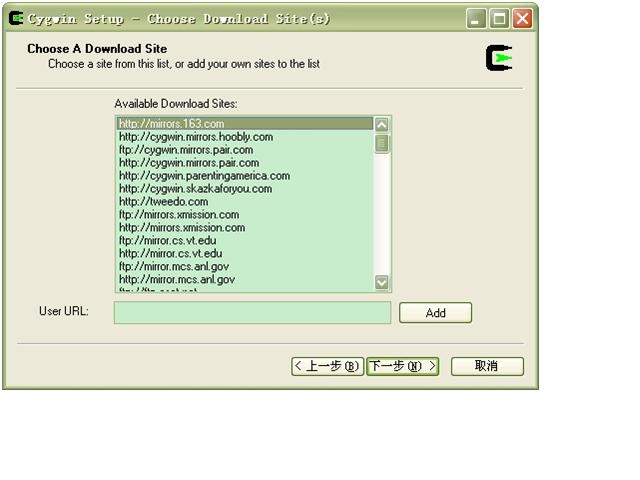Select ftp://mirror.cs.vt.edu site
The height and width of the screenshot is (480, 640).
pyautogui.click(x=245, y=240)
